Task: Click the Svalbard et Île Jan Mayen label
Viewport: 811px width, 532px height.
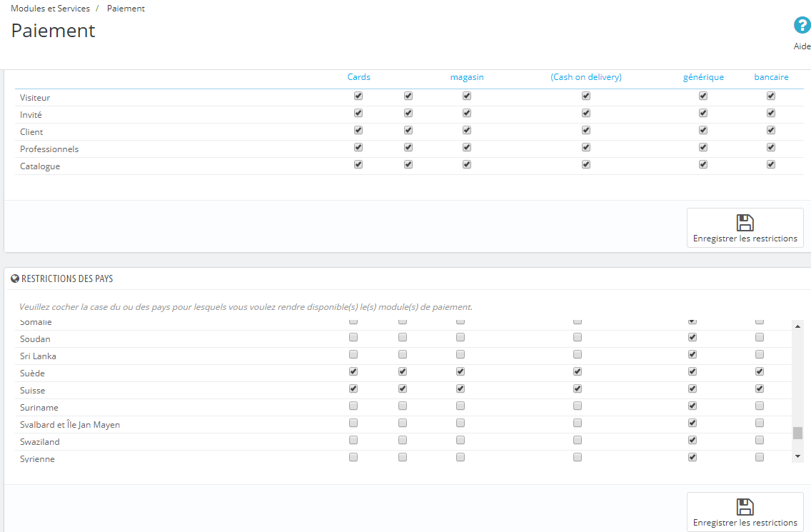Action: pyautogui.click(x=70, y=424)
